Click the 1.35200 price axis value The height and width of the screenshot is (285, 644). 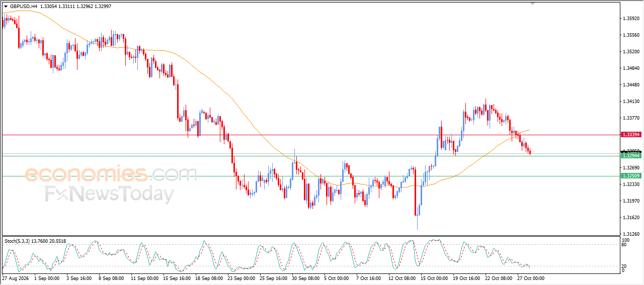click(631, 52)
